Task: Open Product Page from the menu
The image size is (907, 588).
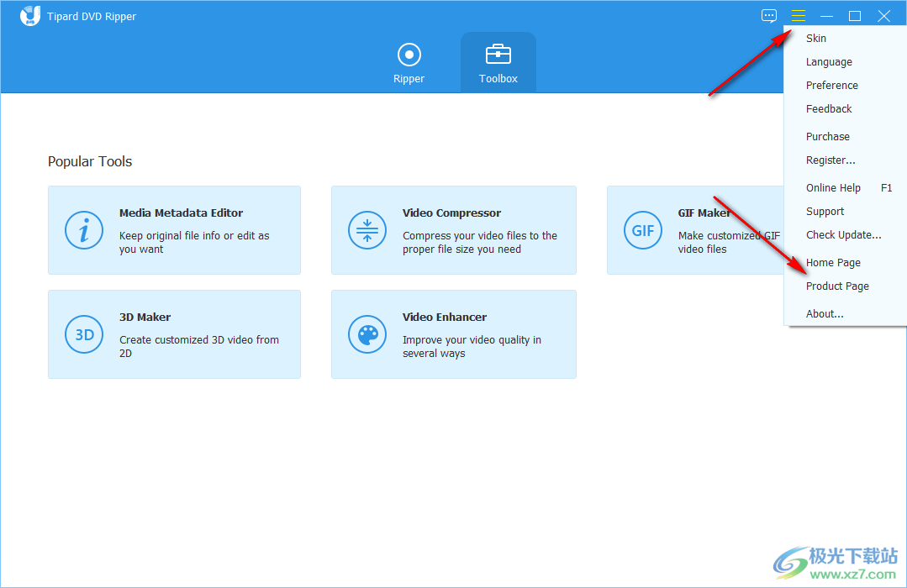Action: pyautogui.click(x=837, y=286)
